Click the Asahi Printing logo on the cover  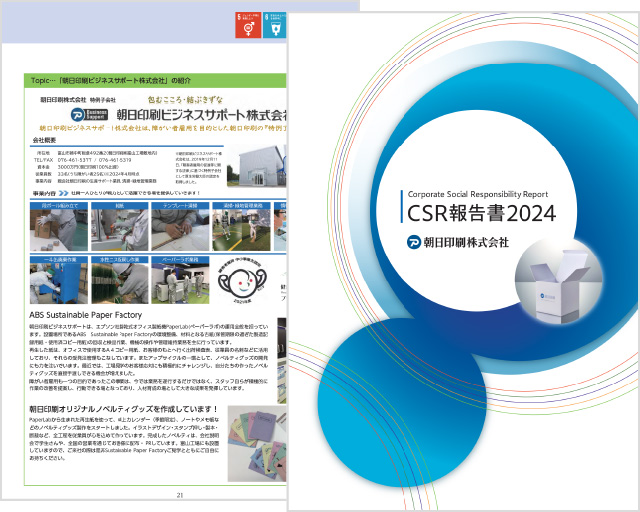click(450, 241)
